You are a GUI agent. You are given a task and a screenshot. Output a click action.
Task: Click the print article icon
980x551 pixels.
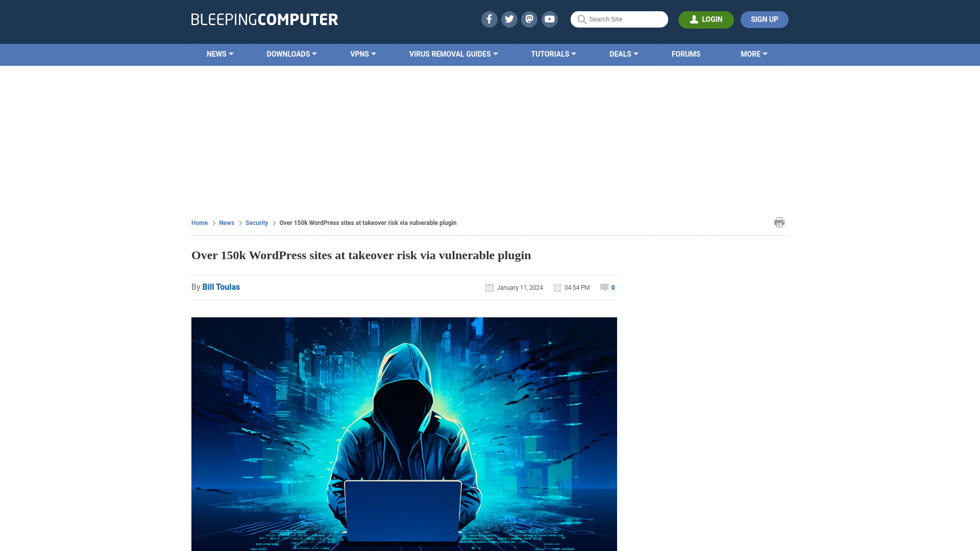(779, 222)
